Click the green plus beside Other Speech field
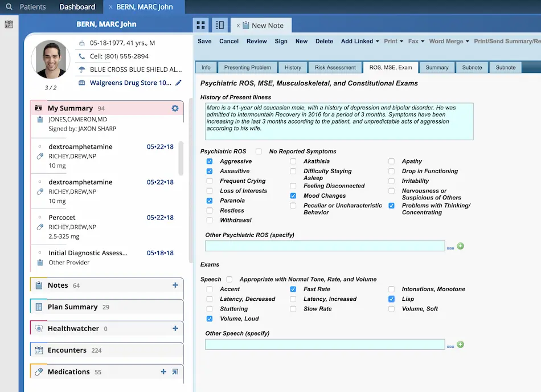The width and height of the screenshot is (541, 392). pyautogui.click(x=461, y=344)
